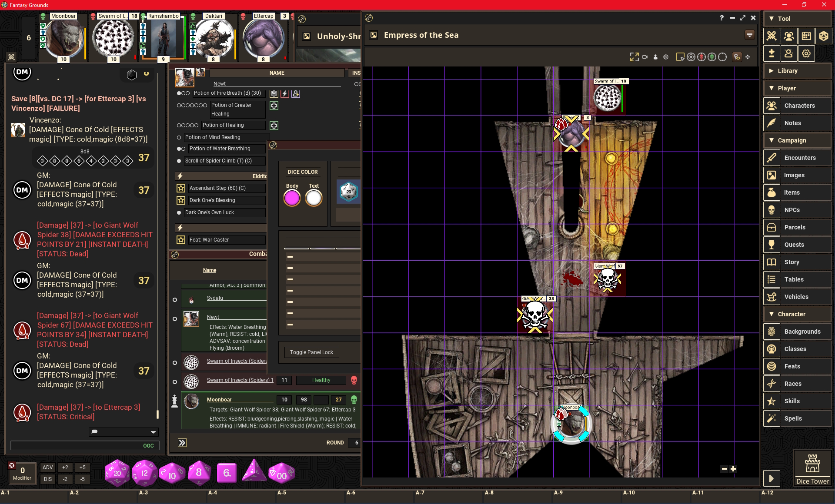Viewport: 835px width, 504px height.
Task: Open the Combat Tracker crossed-swords tool
Action: coord(772,36)
